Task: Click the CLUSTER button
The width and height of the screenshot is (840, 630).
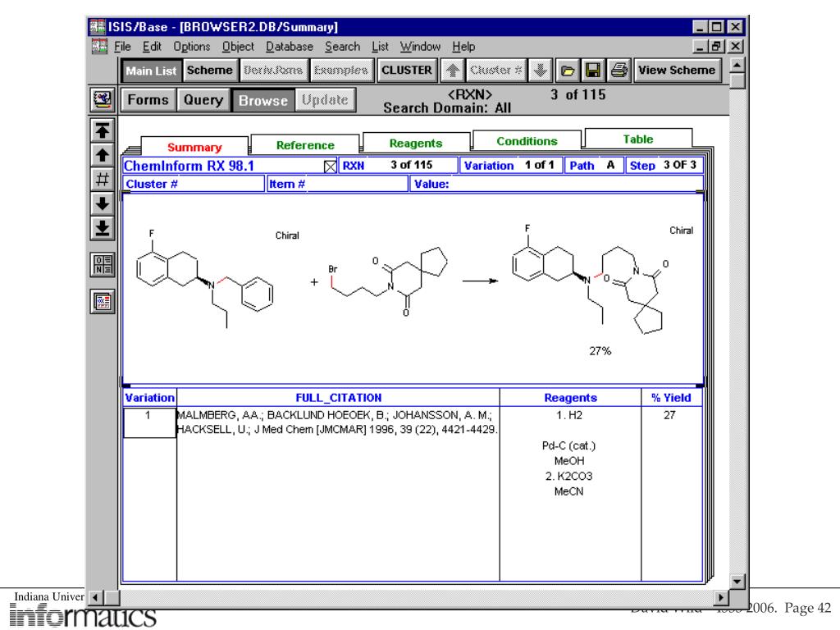Action: pos(407,71)
